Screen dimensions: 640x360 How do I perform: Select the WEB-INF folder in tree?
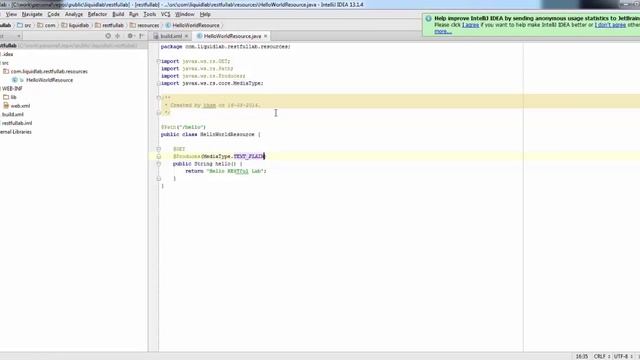pos(12,89)
